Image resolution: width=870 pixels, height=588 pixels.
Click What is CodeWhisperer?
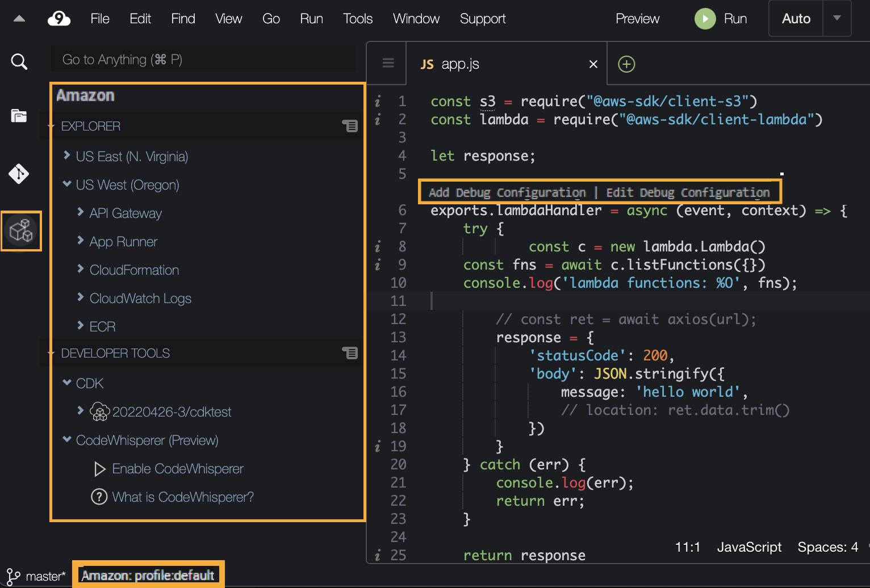coord(183,497)
